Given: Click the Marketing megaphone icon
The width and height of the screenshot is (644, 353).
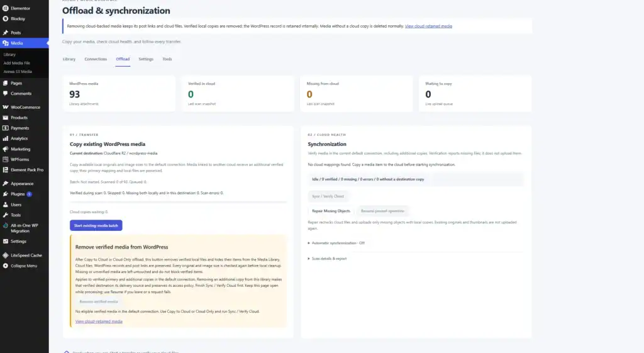Looking at the screenshot, I should pos(5,148).
